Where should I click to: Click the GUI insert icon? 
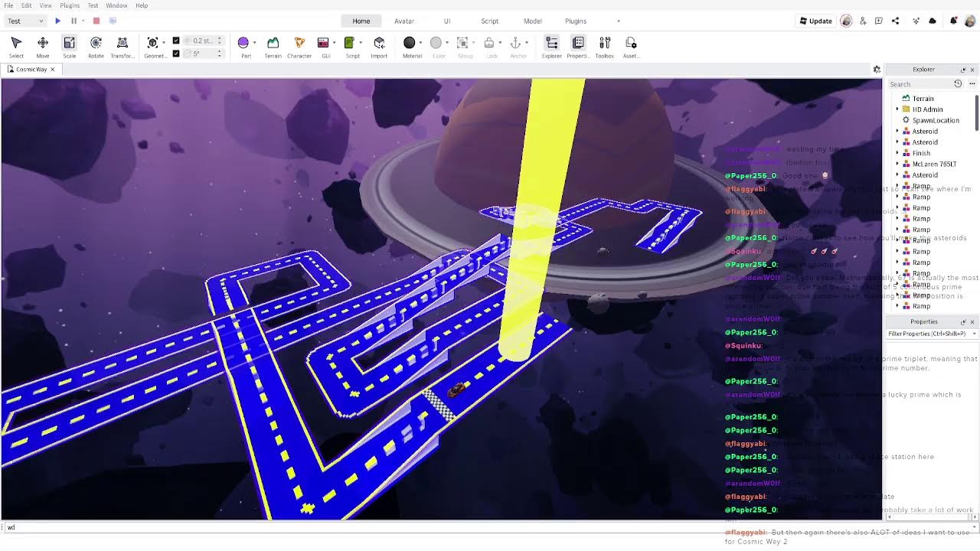click(323, 43)
